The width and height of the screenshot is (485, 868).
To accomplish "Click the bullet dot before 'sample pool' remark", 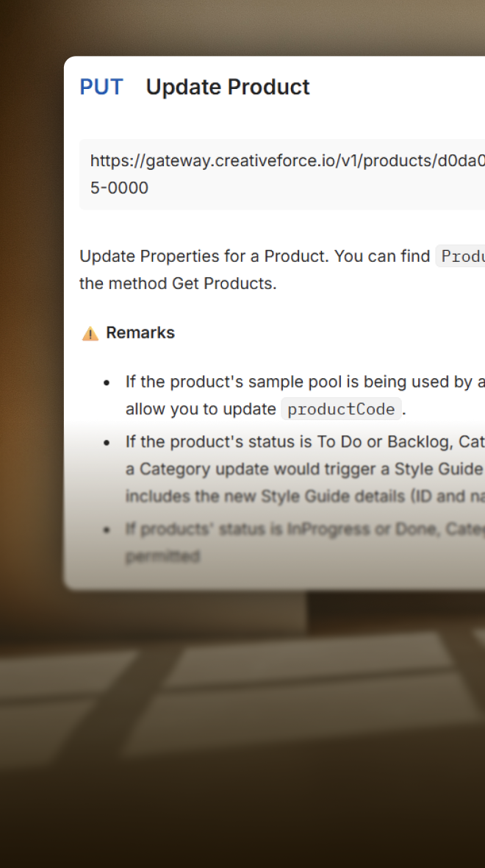I will [x=107, y=383].
